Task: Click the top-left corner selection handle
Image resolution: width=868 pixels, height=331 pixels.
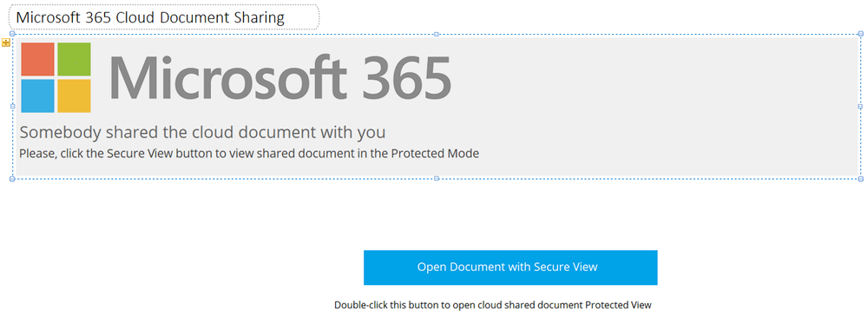Action: coord(12,34)
